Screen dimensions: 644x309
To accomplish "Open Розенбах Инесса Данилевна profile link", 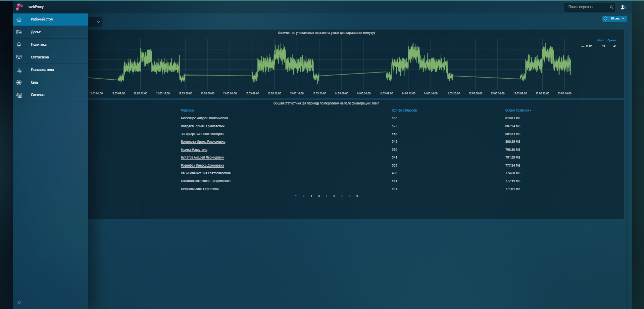I will click(202, 166).
